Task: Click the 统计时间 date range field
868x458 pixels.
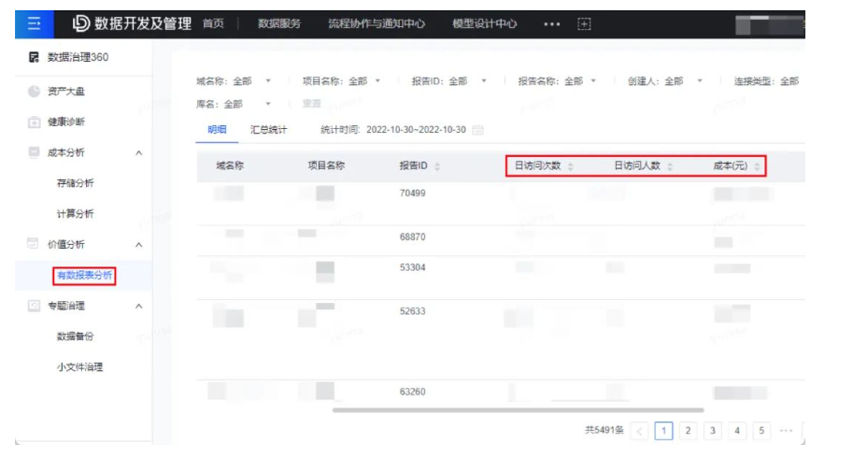Action: coord(416,130)
